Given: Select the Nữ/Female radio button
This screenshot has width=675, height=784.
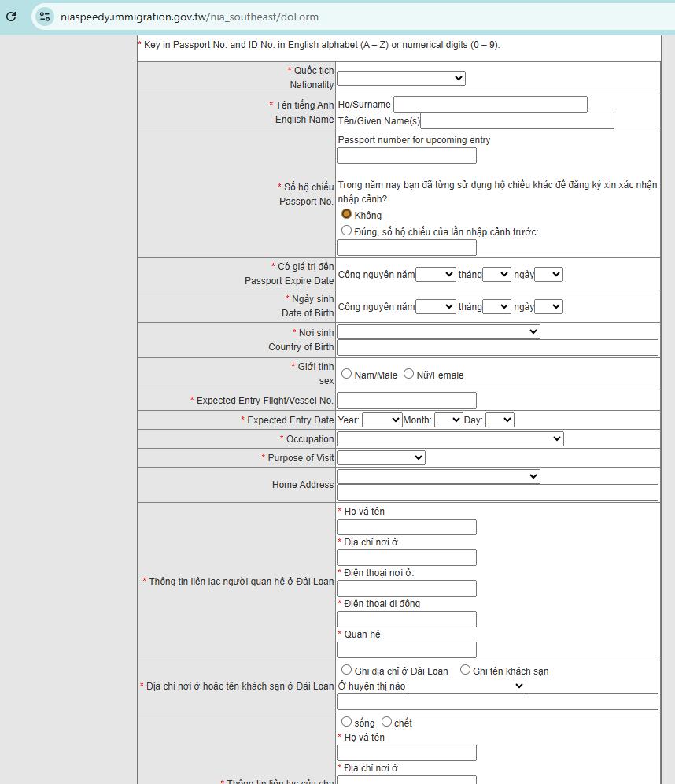Looking at the screenshot, I should click(408, 374).
